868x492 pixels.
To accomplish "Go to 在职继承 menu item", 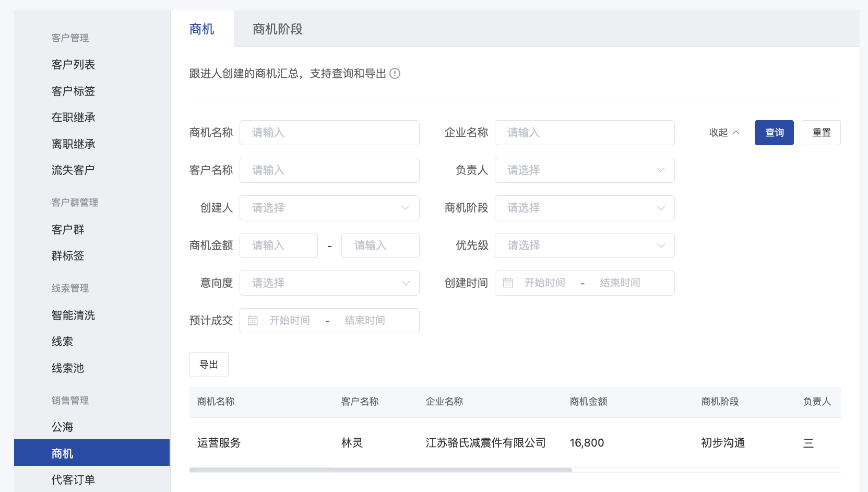I will click(73, 118).
